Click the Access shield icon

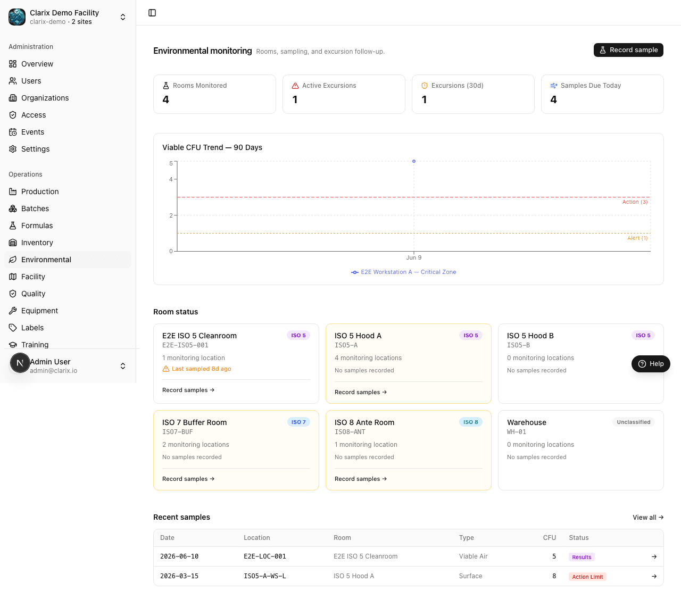click(13, 115)
